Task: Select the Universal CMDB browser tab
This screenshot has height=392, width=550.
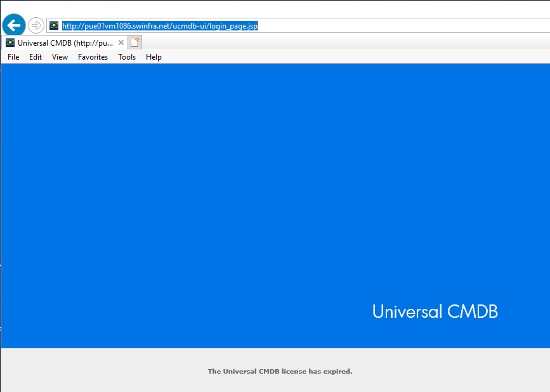Action: tap(65, 42)
